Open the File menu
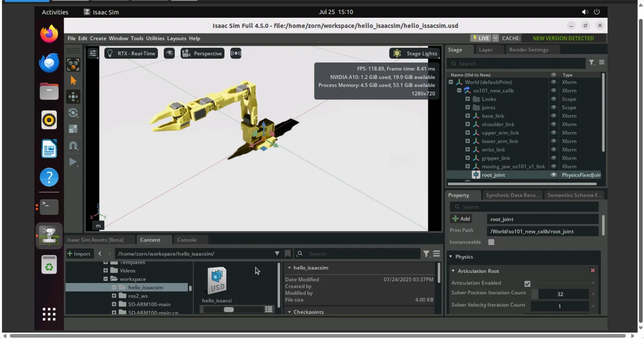The image size is (644, 339). coord(72,38)
